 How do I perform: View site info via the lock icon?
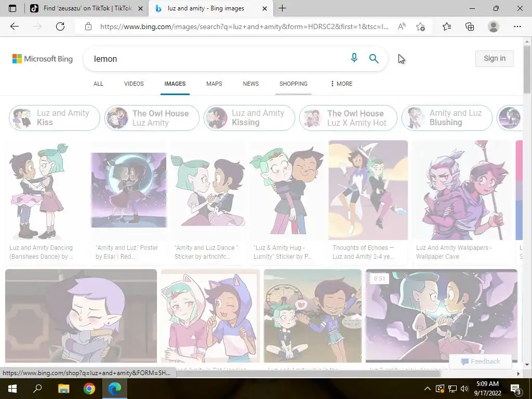point(88,26)
